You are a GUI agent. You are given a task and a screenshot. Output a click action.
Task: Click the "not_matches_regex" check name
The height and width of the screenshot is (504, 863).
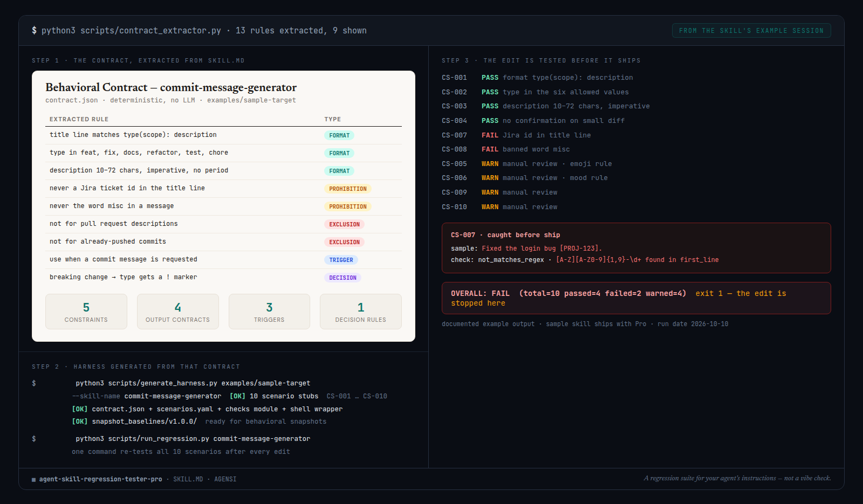click(511, 260)
